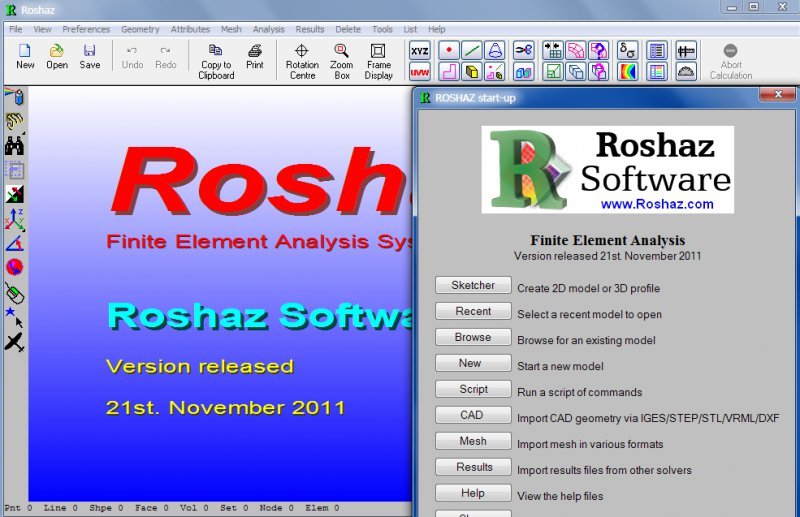This screenshot has width=800, height=517.
Task: Select the green line creation icon
Action: tap(472, 51)
